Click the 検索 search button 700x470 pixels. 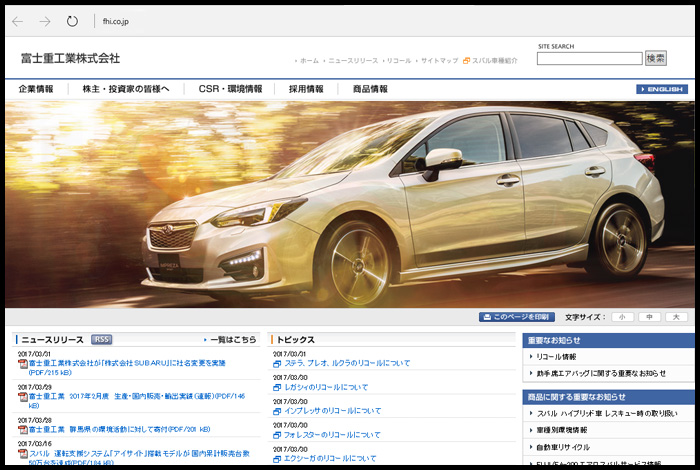pos(655,58)
